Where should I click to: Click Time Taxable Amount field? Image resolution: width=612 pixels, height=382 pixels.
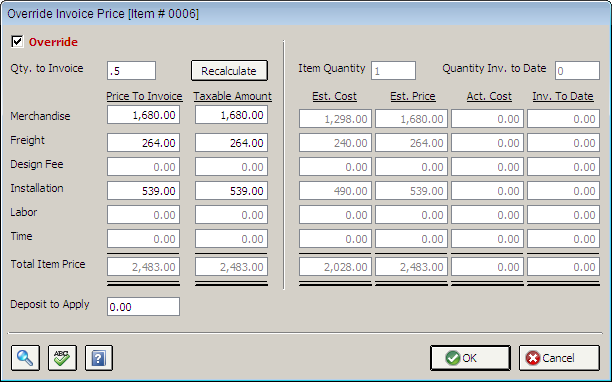pos(231,238)
